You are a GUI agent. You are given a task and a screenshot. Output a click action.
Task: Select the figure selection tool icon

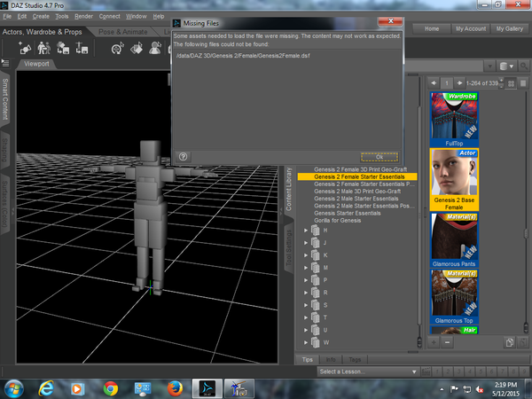click(155, 48)
